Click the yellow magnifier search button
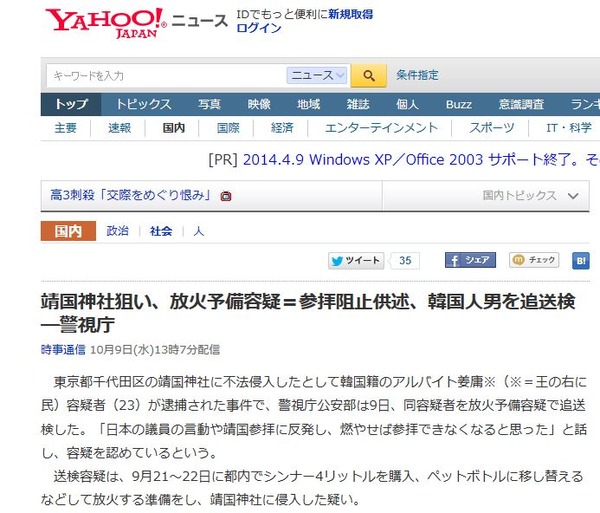 click(x=368, y=75)
